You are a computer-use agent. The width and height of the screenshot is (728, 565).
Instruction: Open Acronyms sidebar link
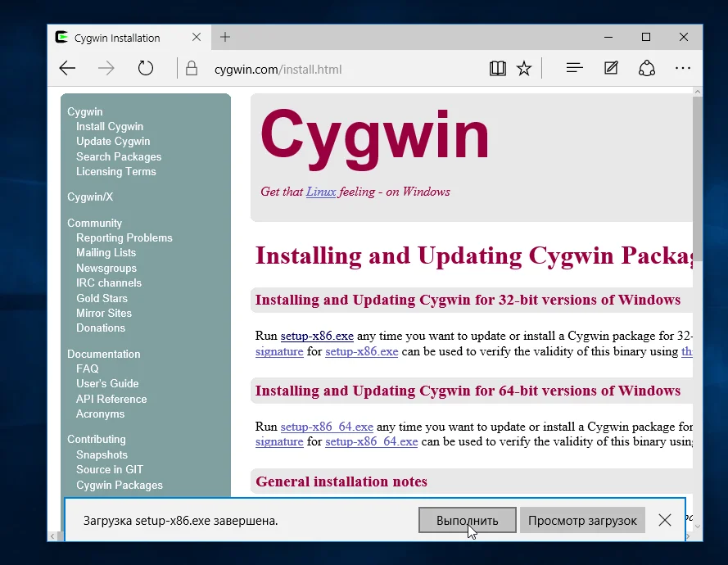point(100,414)
